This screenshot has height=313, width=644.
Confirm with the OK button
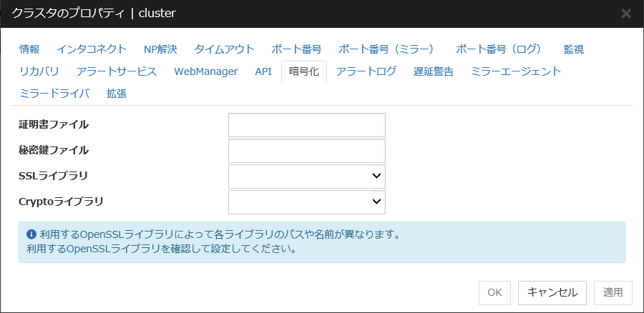point(494,292)
